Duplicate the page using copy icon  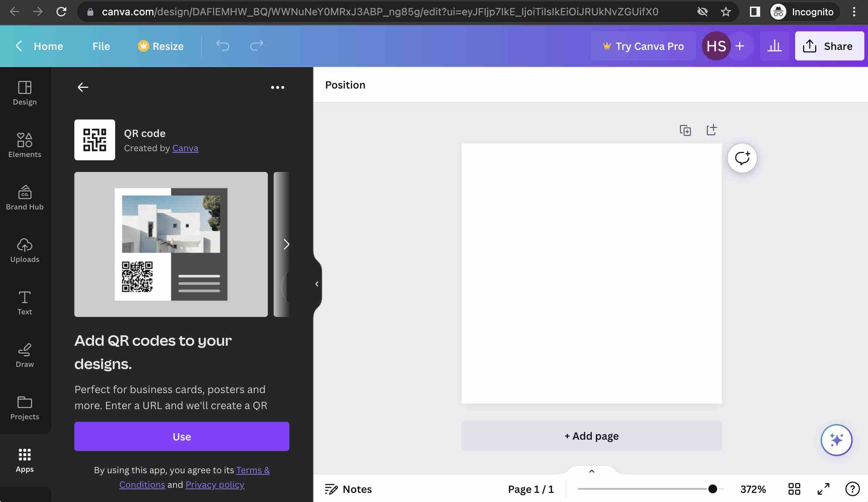[x=685, y=130]
